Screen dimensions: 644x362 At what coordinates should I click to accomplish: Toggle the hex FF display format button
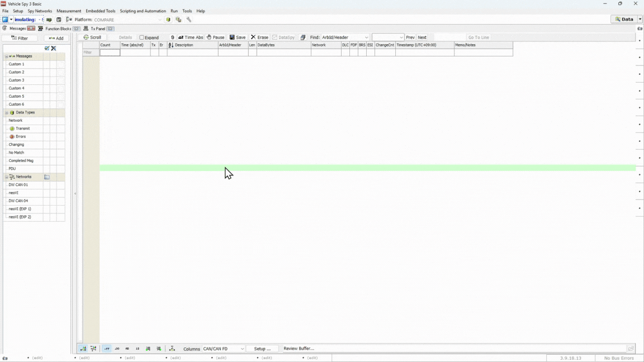click(x=106, y=349)
